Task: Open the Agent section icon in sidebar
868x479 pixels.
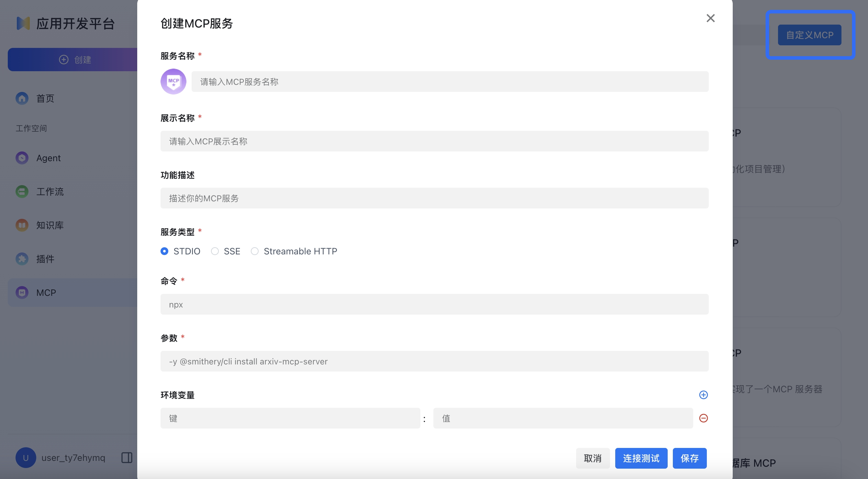Action: (22, 158)
